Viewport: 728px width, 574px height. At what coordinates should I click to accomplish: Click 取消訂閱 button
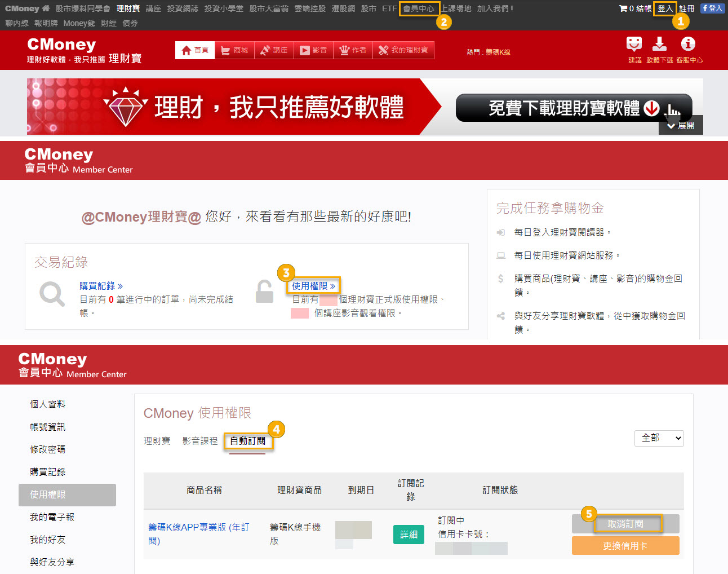[x=625, y=524]
